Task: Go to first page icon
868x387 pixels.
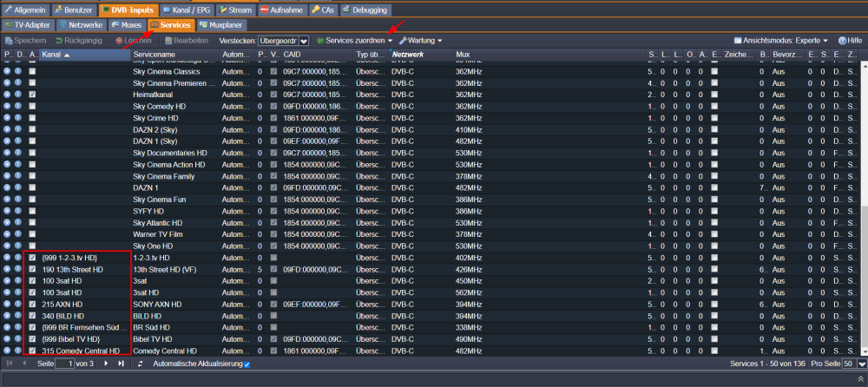Action: [10, 364]
